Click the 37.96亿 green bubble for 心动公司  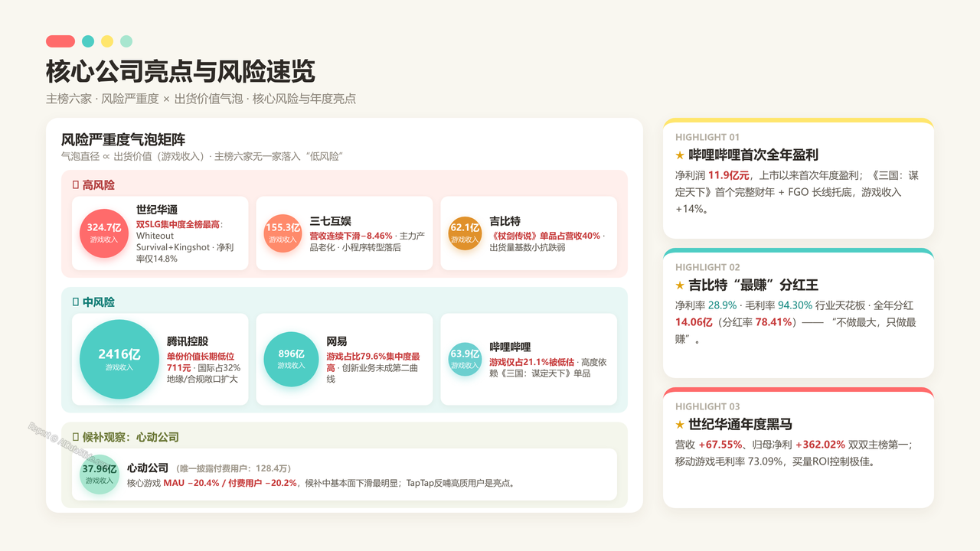100,474
